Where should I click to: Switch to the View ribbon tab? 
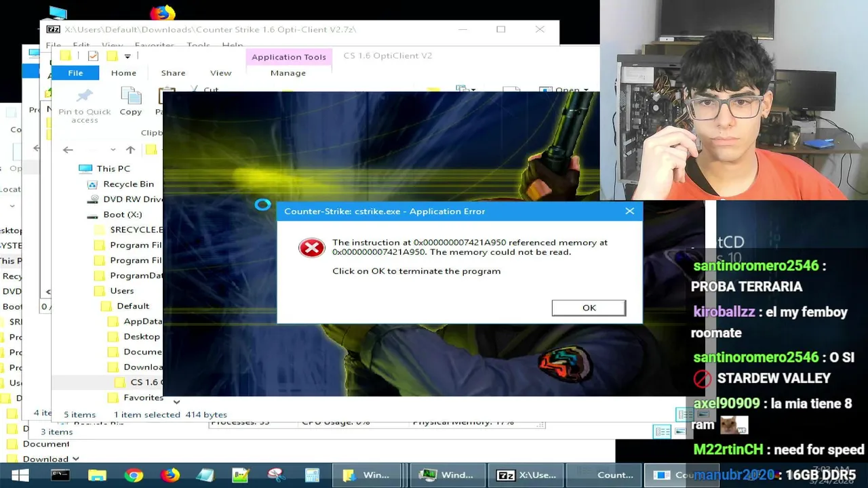click(x=220, y=73)
